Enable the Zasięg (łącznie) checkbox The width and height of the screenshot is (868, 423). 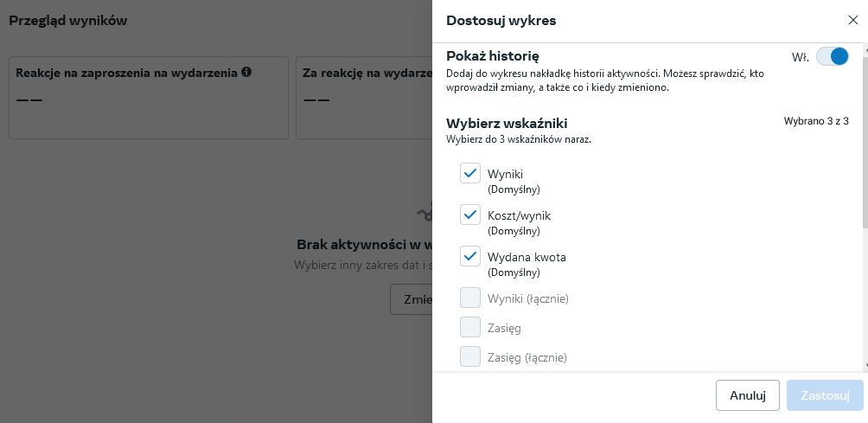[470, 356]
